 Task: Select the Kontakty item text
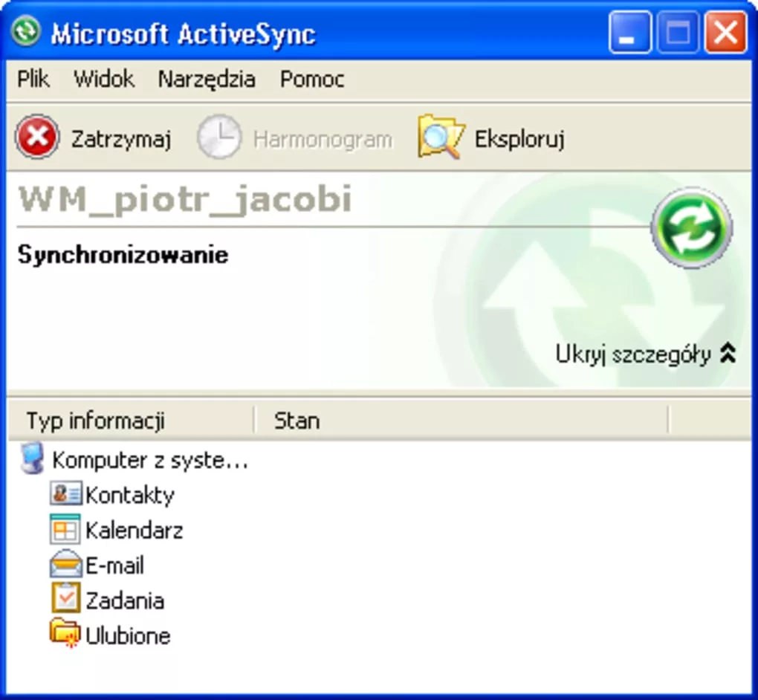tap(130, 496)
